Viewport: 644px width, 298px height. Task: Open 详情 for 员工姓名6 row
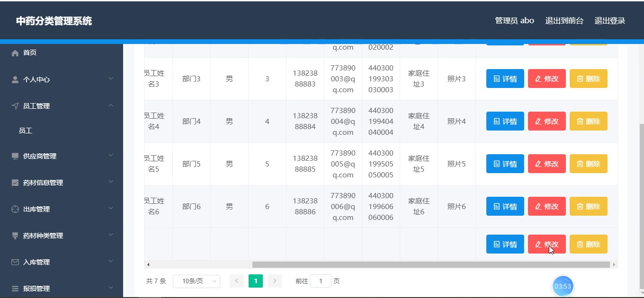[505, 206]
